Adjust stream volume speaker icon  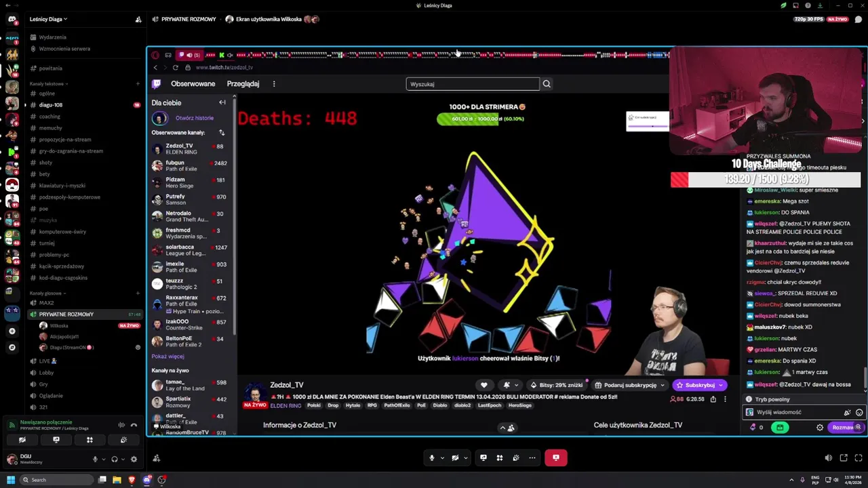point(828,458)
